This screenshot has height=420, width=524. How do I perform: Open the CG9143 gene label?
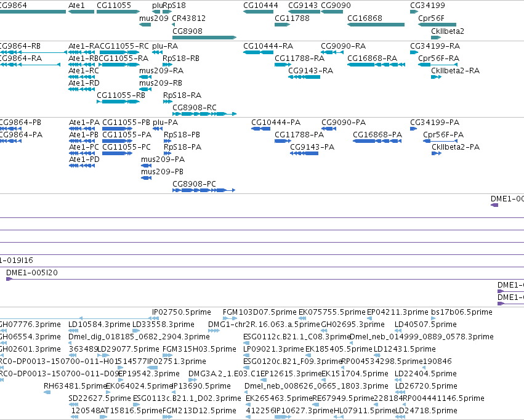(303, 6)
